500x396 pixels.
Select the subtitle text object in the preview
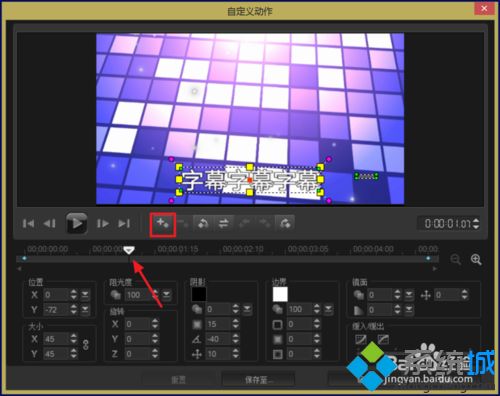pyautogui.click(x=250, y=180)
